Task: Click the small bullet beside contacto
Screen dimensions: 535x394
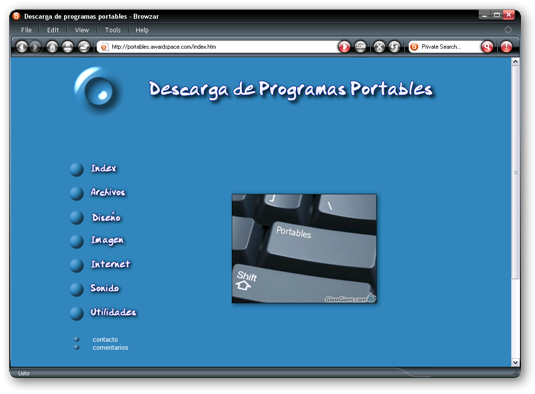Action: (x=77, y=339)
